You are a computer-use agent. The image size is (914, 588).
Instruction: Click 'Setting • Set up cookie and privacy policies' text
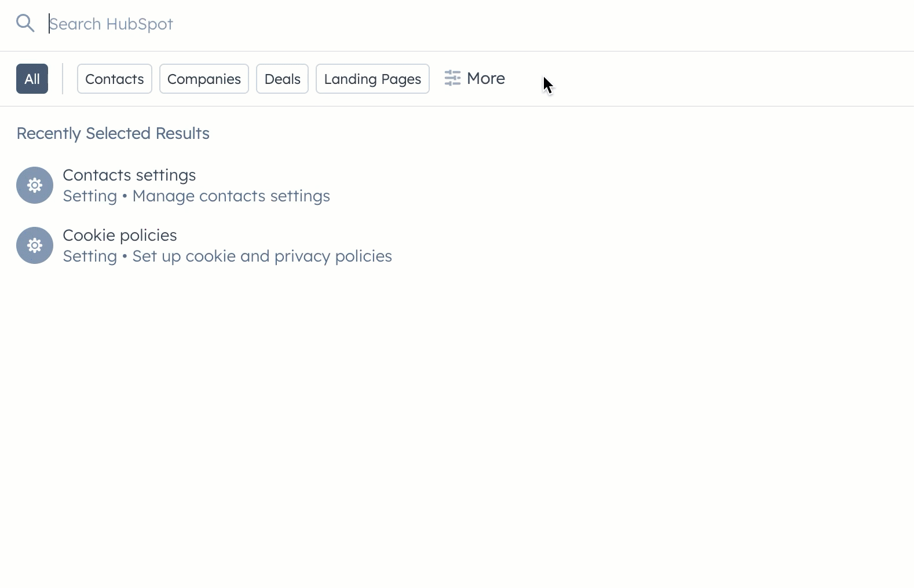click(227, 256)
